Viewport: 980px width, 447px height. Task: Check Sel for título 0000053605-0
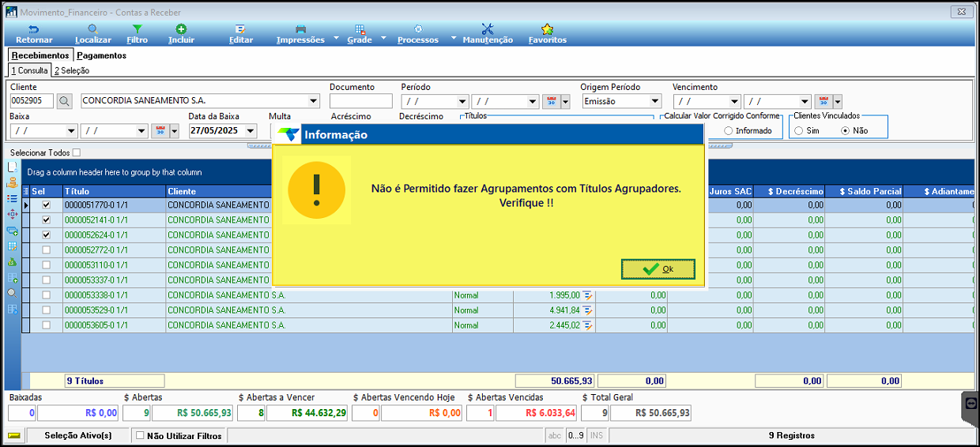[x=46, y=325]
